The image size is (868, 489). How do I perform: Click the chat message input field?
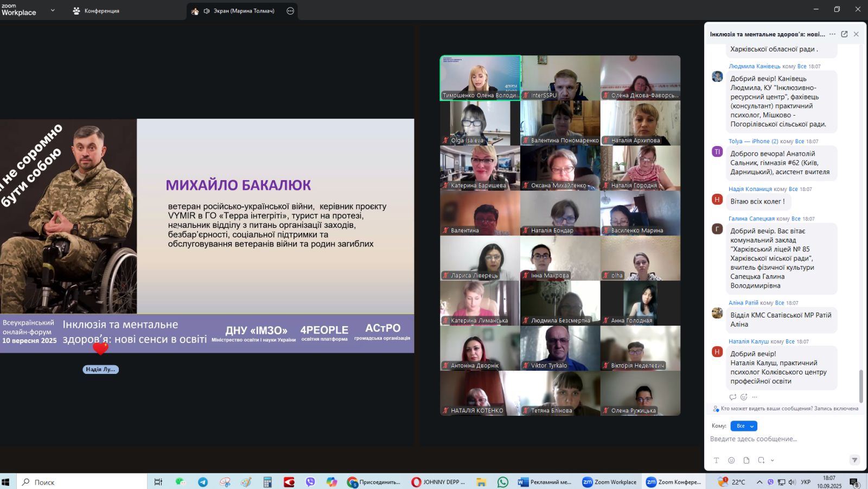click(781, 439)
